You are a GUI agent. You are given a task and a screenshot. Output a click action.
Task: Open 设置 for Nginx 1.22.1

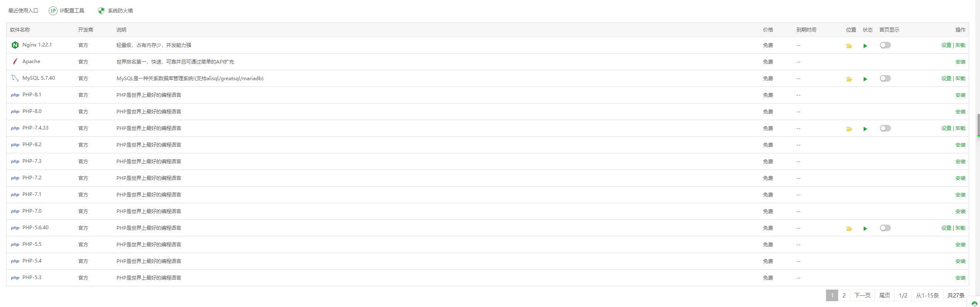coord(946,45)
